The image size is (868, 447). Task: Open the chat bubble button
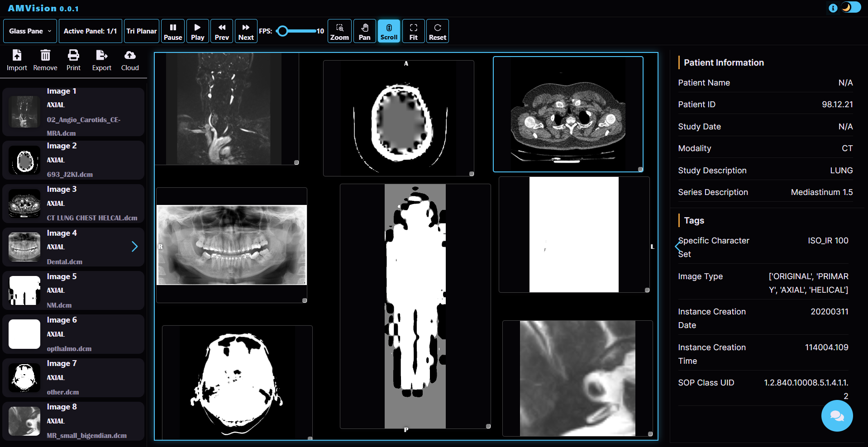tap(837, 416)
